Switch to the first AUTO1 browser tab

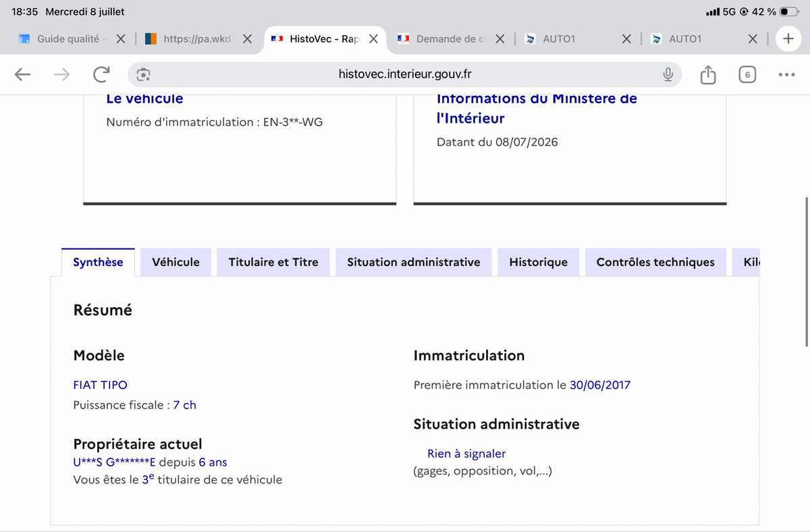click(572, 39)
